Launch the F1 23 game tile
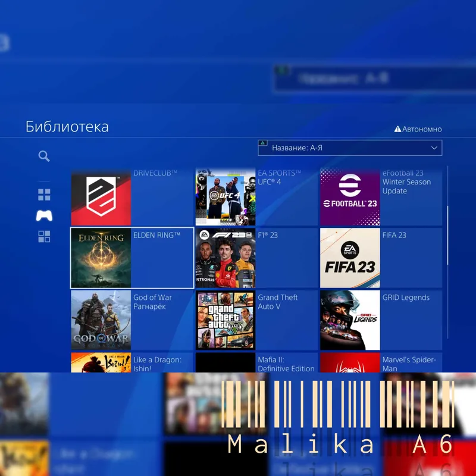 click(x=256, y=258)
